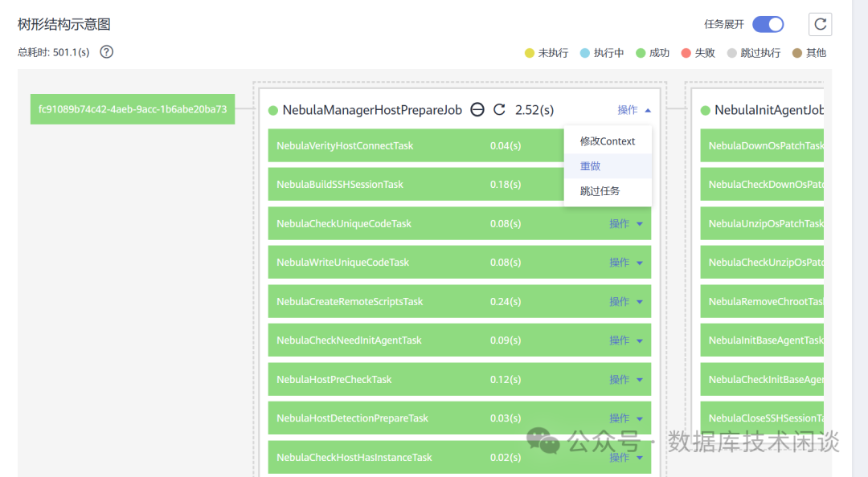
Task: Click the brown 其他 legend dot
Action: (797, 53)
